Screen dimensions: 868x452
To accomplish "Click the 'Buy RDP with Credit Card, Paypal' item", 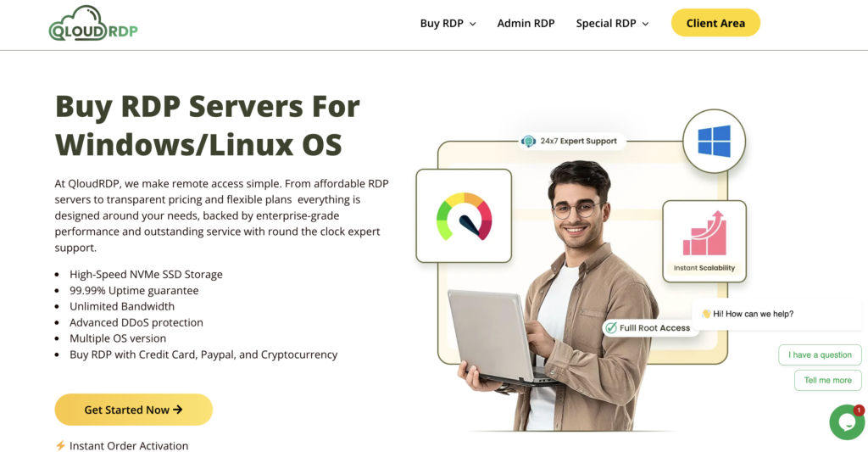I will point(203,354).
